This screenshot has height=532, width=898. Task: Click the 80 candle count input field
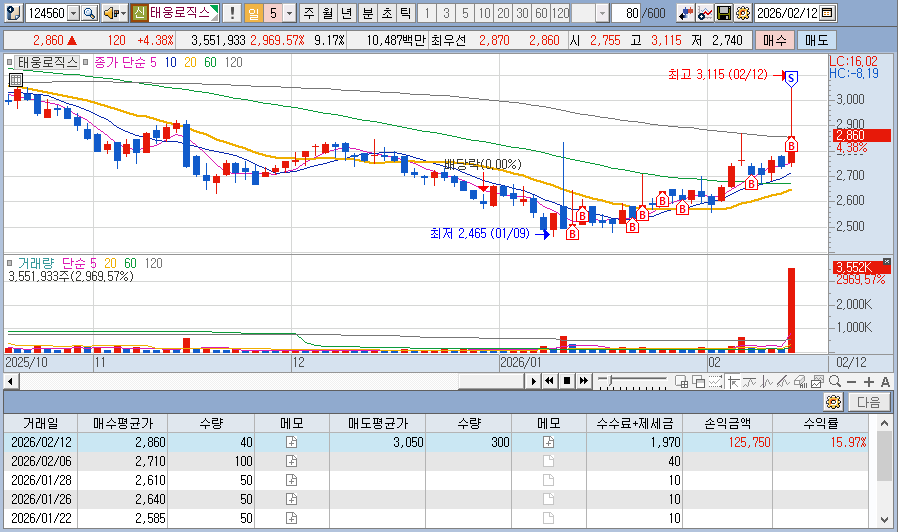[625, 13]
